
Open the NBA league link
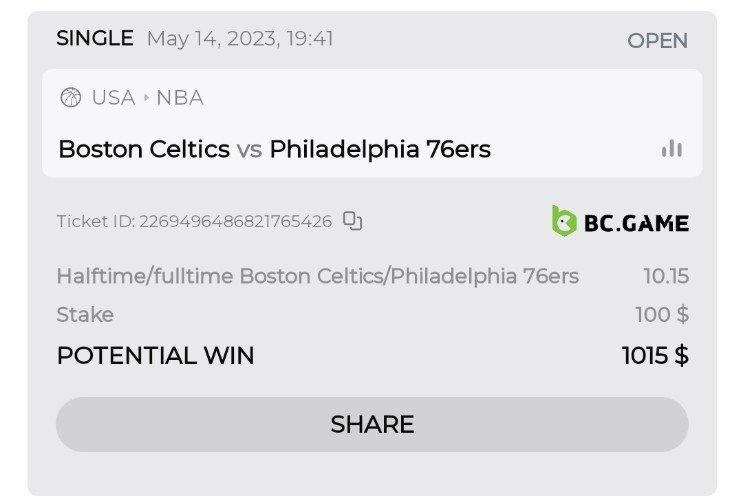(x=180, y=98)
